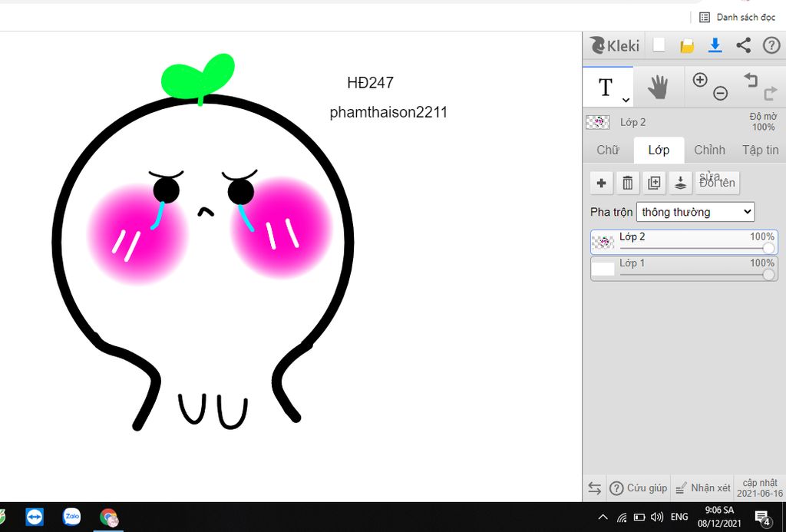This screenshot has height=532, width=786.
Task: Switch the ENG input language
Action: coord(679,517)
